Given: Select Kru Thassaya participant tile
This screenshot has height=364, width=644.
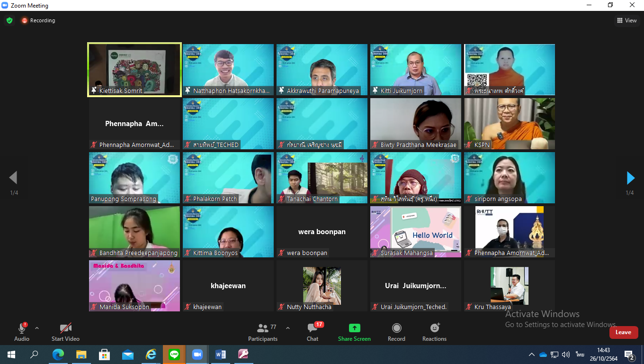Looking at the screenshot, I should click(x=510, y=286).
